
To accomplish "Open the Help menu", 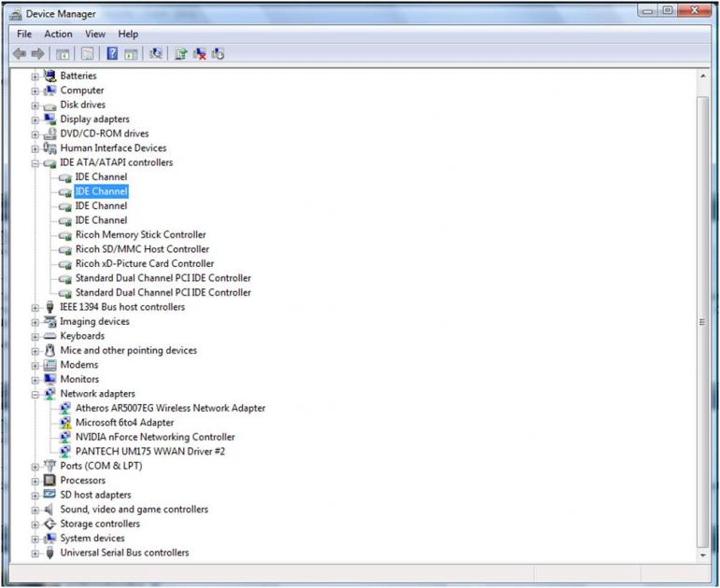I will pyautogui.click(x=128, y=34).
